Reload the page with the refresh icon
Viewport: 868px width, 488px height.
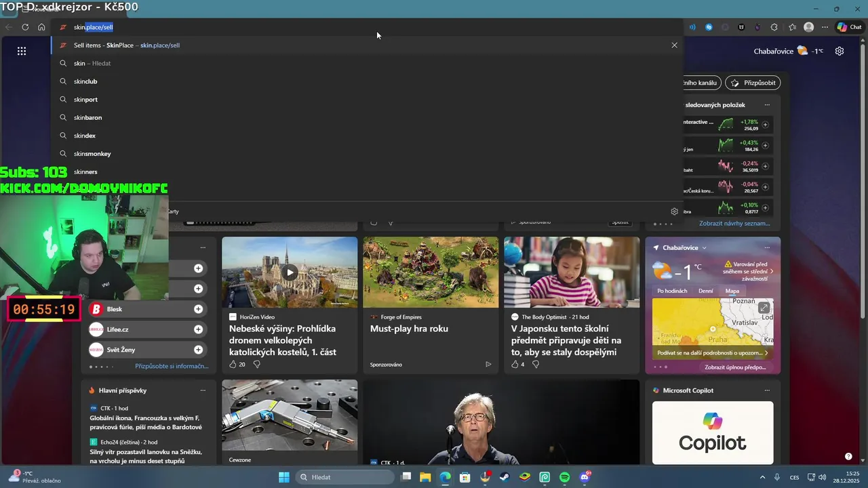[25, 27]
